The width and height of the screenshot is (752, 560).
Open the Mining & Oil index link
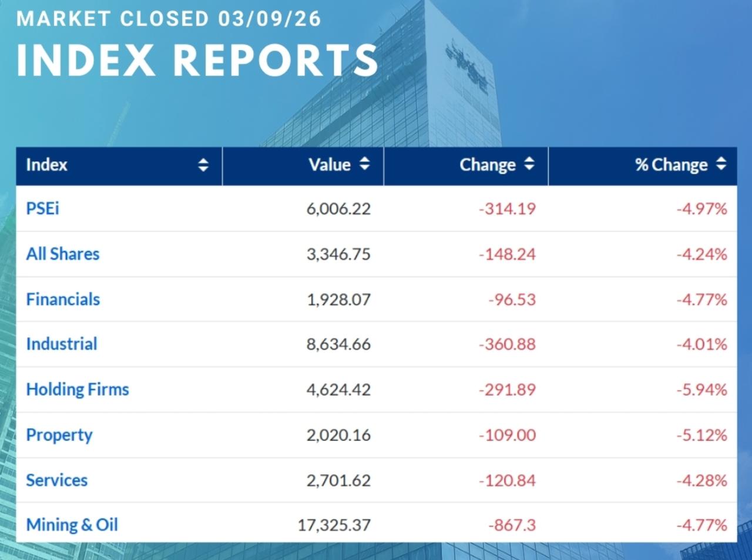pyautogui.click(x=72, y=525)
